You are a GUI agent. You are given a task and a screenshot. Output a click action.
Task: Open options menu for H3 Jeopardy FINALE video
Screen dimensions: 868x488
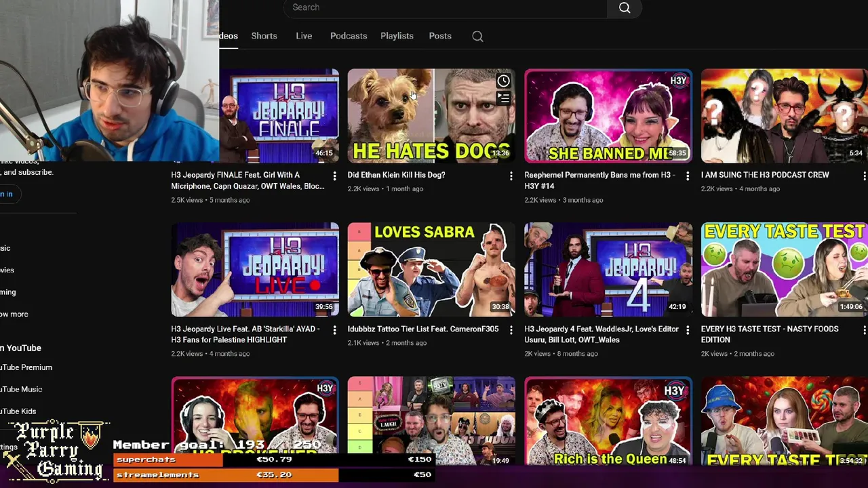point(334,176)
